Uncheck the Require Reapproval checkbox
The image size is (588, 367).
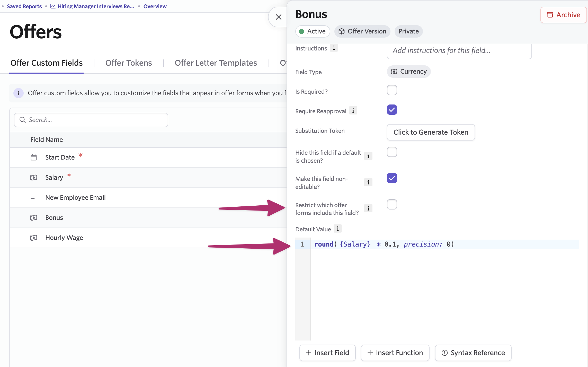392,110
